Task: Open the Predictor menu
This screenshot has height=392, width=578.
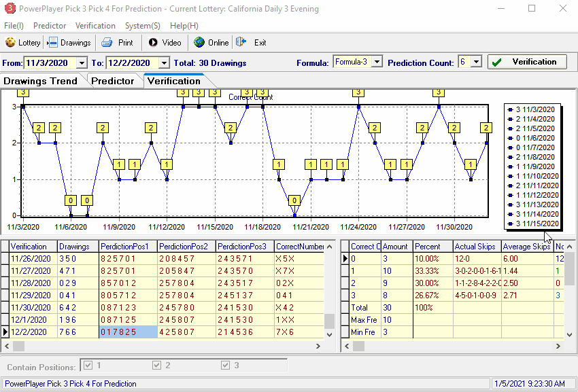Action: (x=50, y=25)
